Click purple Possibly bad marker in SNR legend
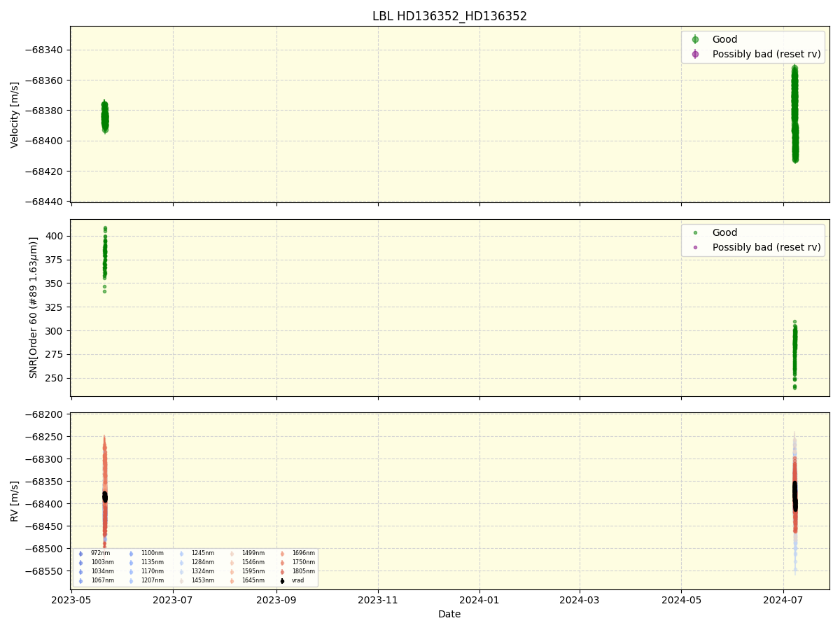This screenshot has height=630, width=840. (x=695, y=247)
